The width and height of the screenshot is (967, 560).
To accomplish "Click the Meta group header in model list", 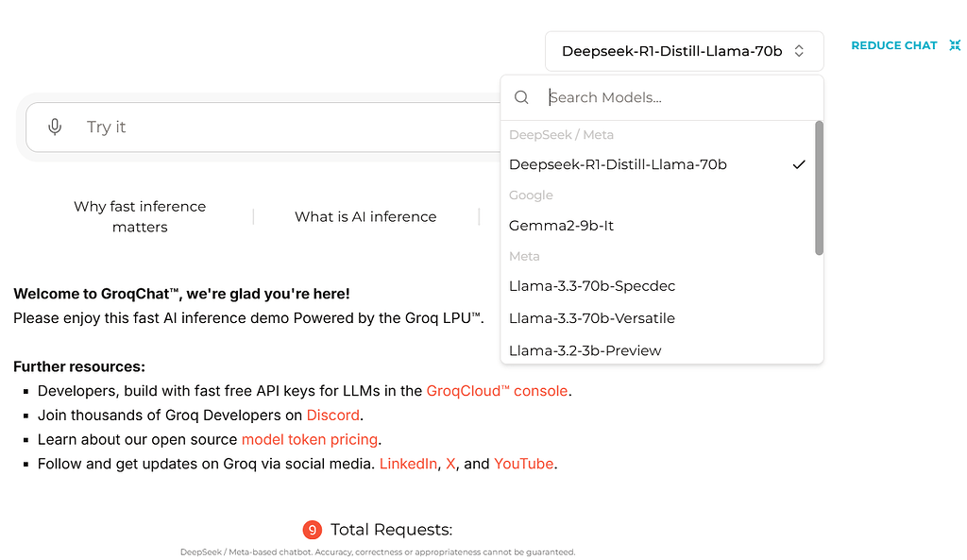I will pos(524,256).
